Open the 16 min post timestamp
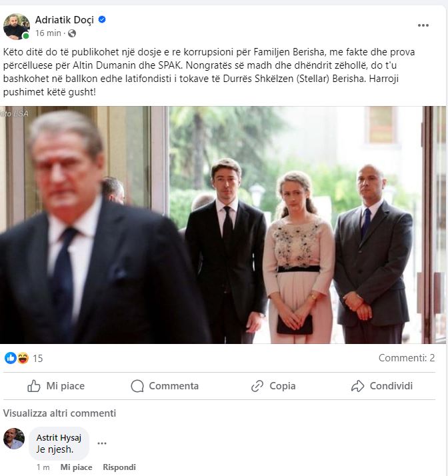This screenshot has width=448, height=476. [48, 33]
